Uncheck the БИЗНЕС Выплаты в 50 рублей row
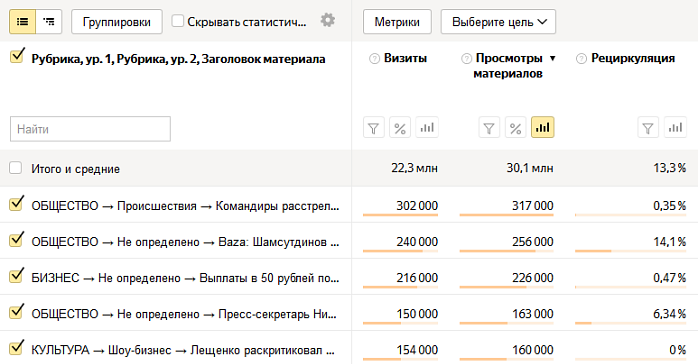This screenshot has height=364, width=698. click(x=16, y=276)
